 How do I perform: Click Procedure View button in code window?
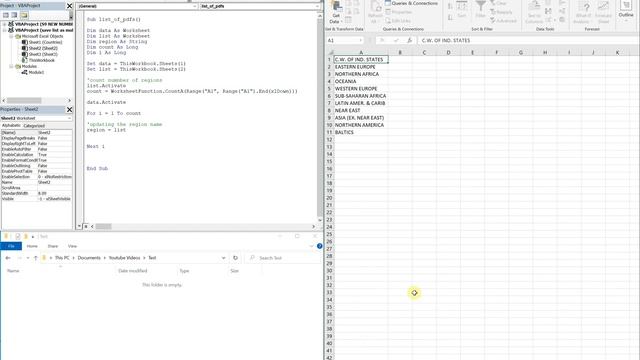(79, 227)
